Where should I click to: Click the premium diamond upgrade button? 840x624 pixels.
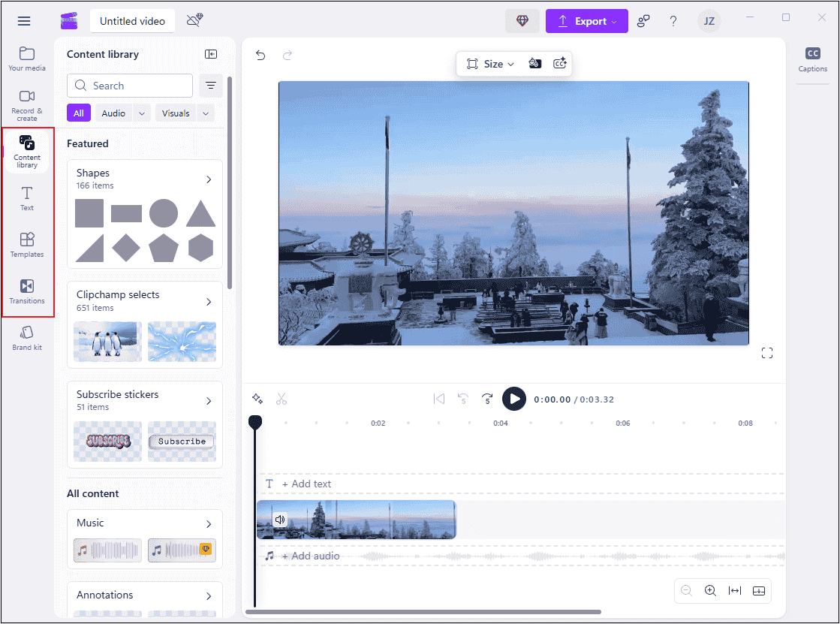click(522, 21)
